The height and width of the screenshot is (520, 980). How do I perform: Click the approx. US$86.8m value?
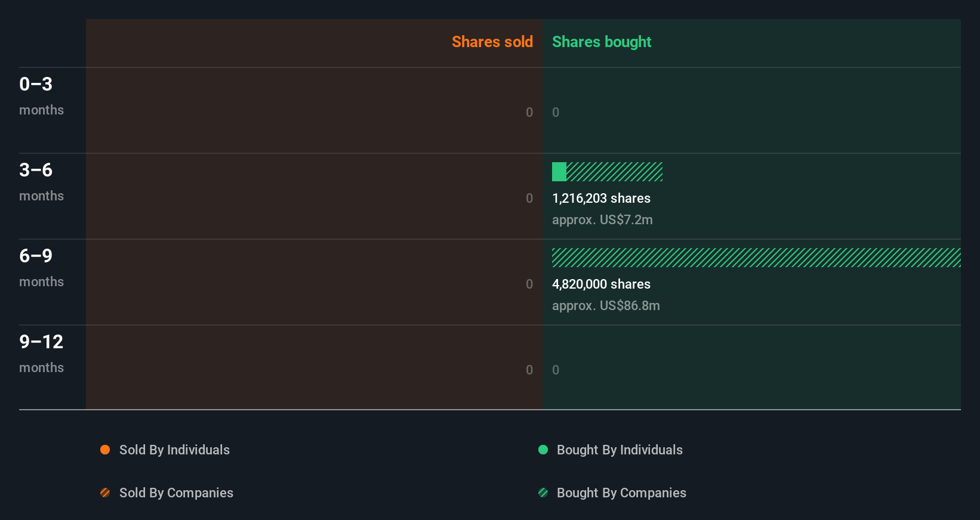pos(606,305)
